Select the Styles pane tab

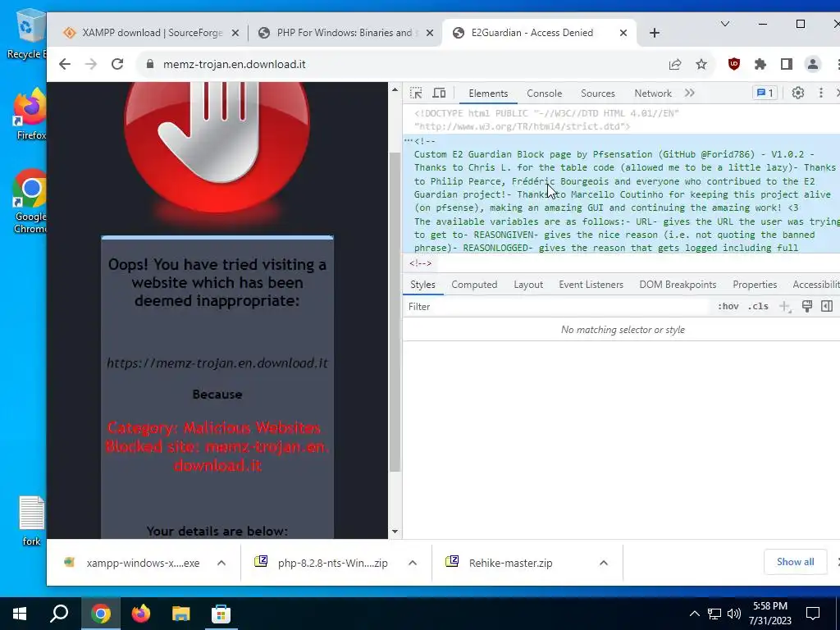[422, 285]
